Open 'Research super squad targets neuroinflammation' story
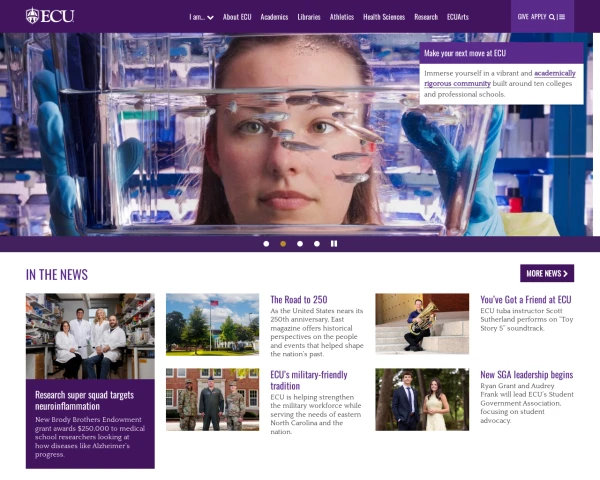The height and width of the screenshot is (480, 600). coord(85,400)
